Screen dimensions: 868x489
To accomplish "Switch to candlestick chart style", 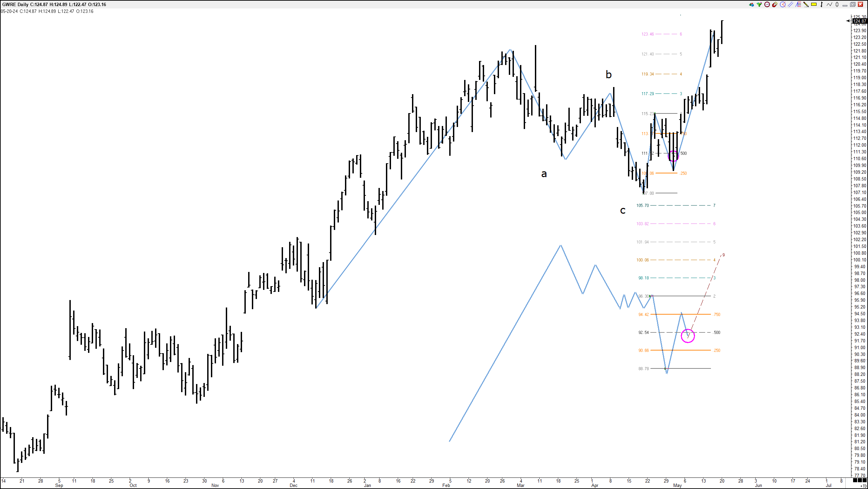I will point(837,4).
